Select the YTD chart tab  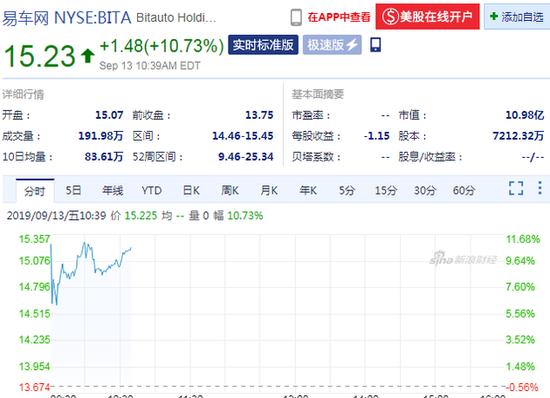point(152,190)
